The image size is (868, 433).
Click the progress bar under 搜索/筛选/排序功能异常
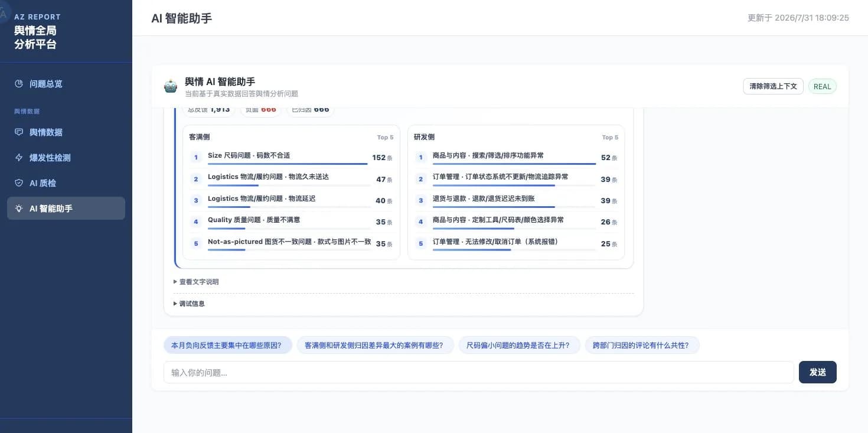tap(514, 164)
